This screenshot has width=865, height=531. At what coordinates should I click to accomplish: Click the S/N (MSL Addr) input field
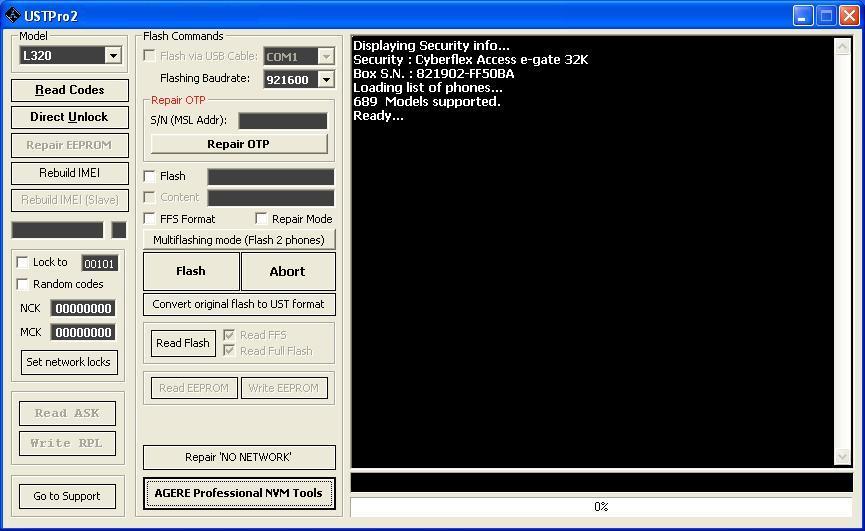(x=283, y=121)
